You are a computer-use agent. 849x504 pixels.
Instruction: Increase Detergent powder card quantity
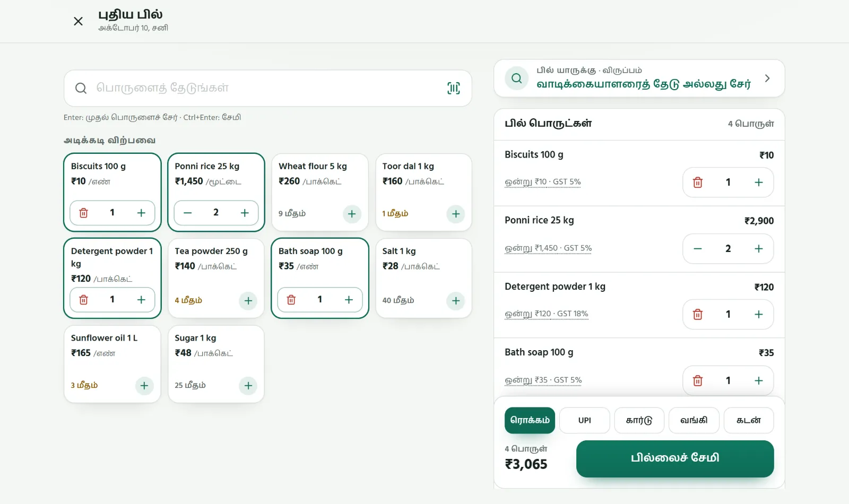(141, 300)
